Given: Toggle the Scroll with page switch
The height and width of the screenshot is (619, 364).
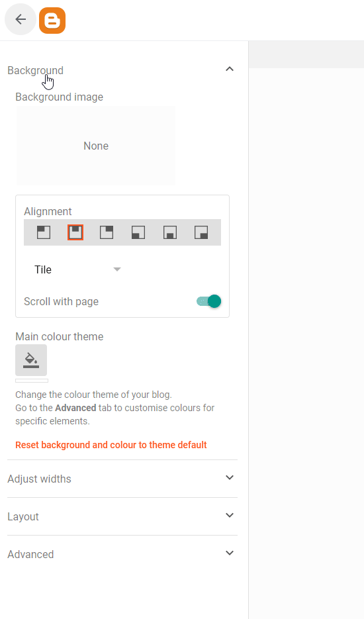Looking at the screenshot, I should tap(209, 301).
